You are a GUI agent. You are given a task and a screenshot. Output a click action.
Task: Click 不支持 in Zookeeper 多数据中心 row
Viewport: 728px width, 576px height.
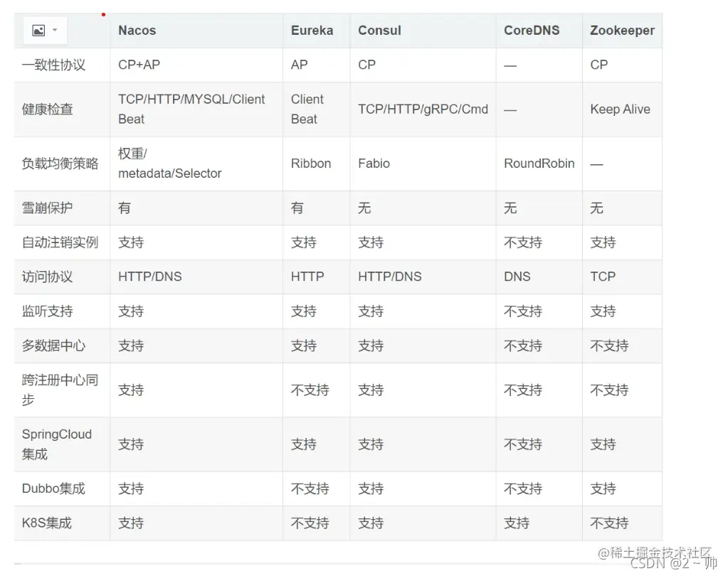click(609, 346)
